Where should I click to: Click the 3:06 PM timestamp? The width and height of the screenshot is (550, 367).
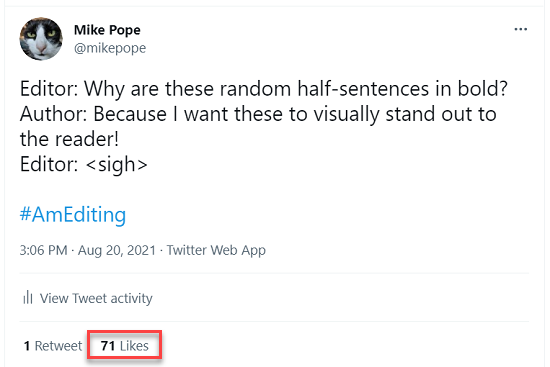coord(43,250)
